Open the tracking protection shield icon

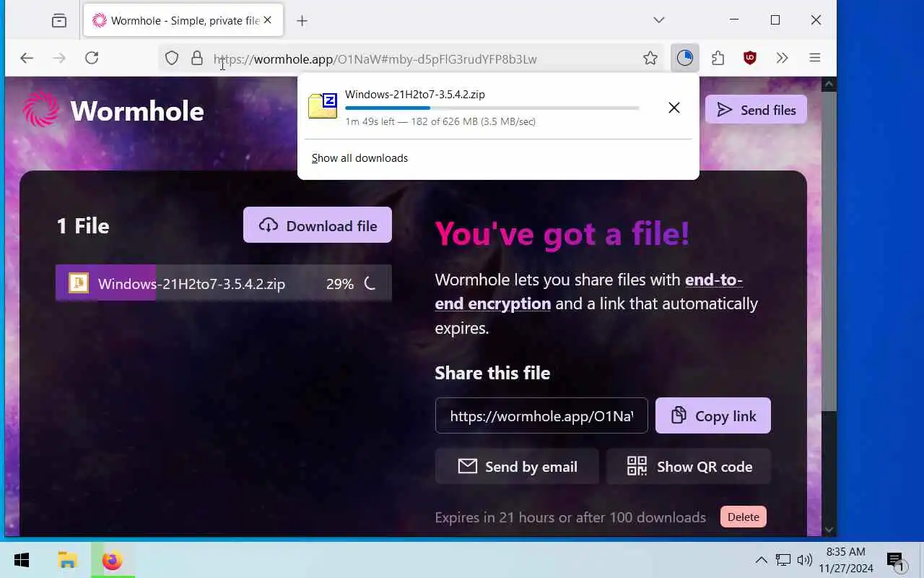point(172,59)
